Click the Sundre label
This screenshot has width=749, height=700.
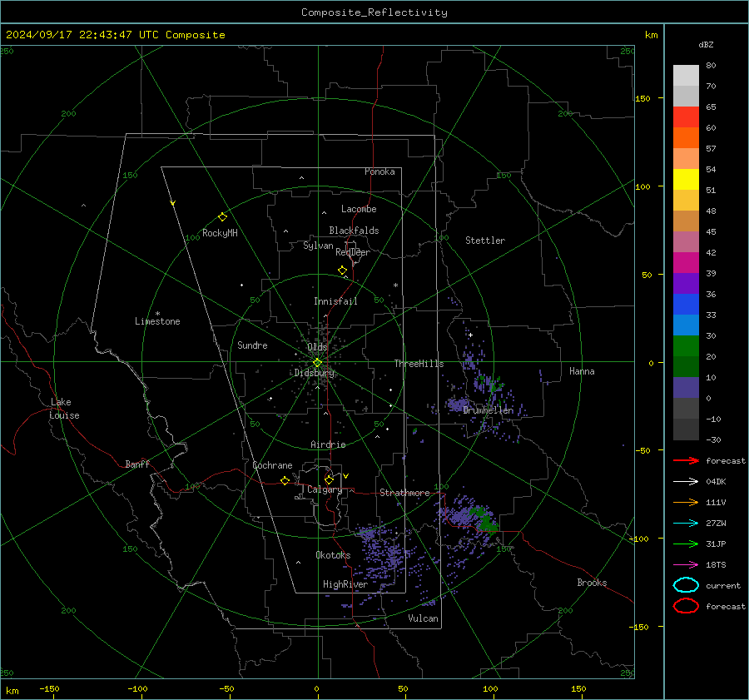252,345
